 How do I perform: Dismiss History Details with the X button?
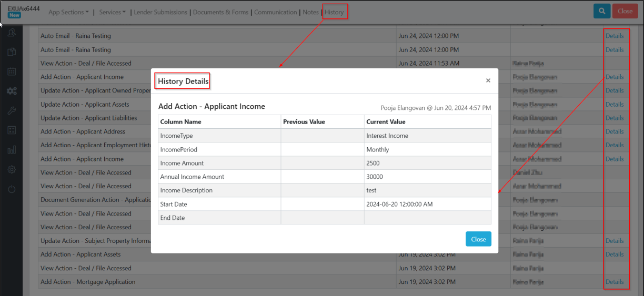[x=488, y=80]
